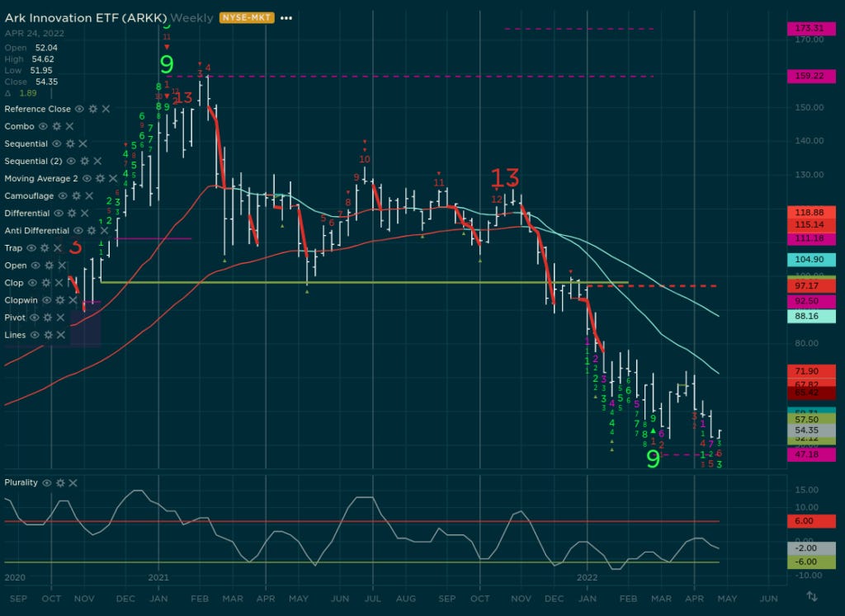Remove the Sequential indicator
This screenshot has width=845, height=616.
pyautogui.click(x=83, y=143)
